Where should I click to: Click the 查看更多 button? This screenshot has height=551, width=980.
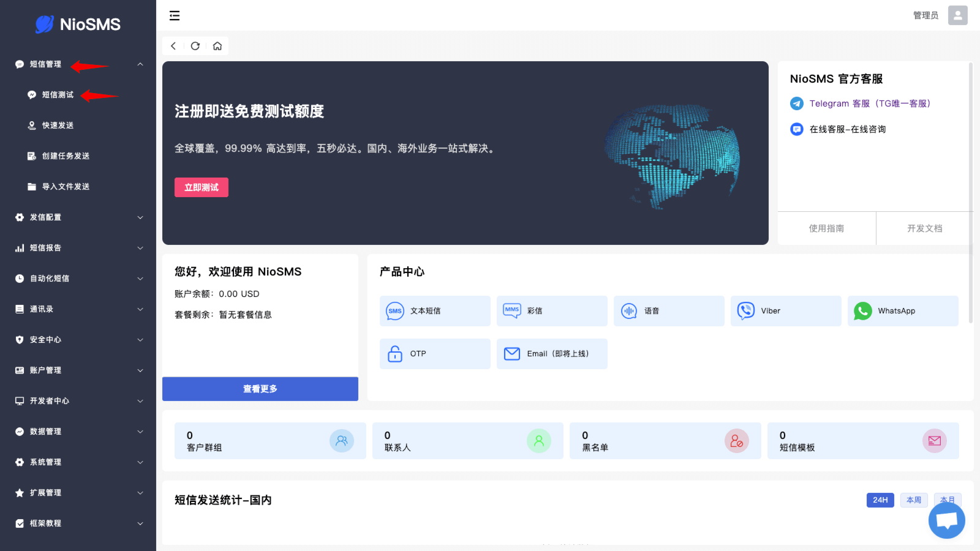click(260, 389)
